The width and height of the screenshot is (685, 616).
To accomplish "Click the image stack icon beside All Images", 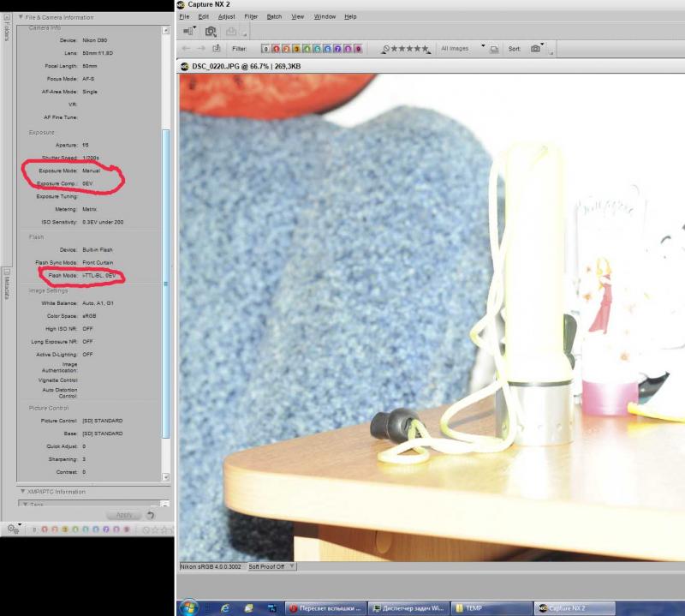I will pyautogui.click(x=494, y=49).
